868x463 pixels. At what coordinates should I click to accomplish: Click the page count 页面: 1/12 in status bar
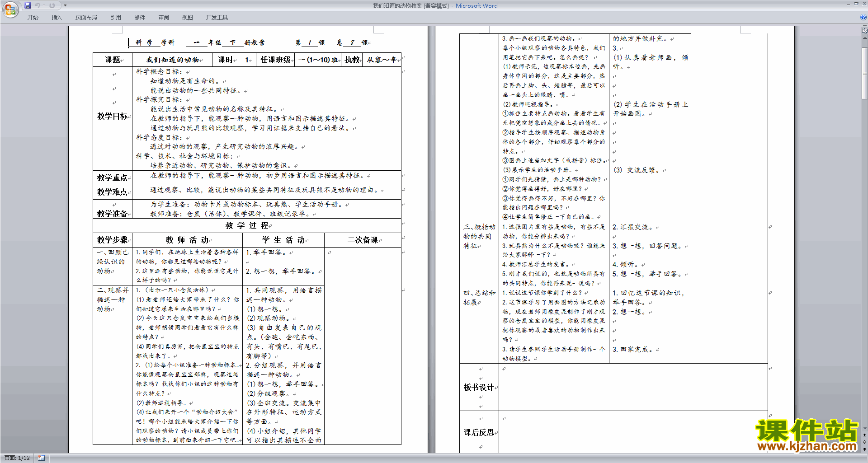click(17, 458)
